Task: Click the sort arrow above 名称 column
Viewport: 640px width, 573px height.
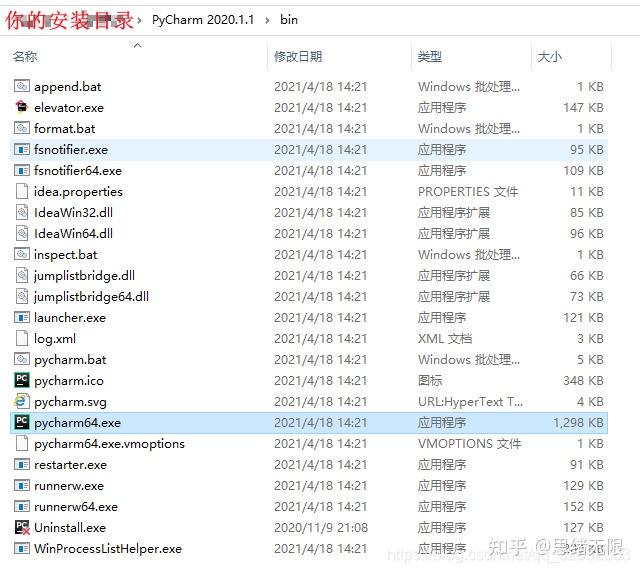Action: 138,45
